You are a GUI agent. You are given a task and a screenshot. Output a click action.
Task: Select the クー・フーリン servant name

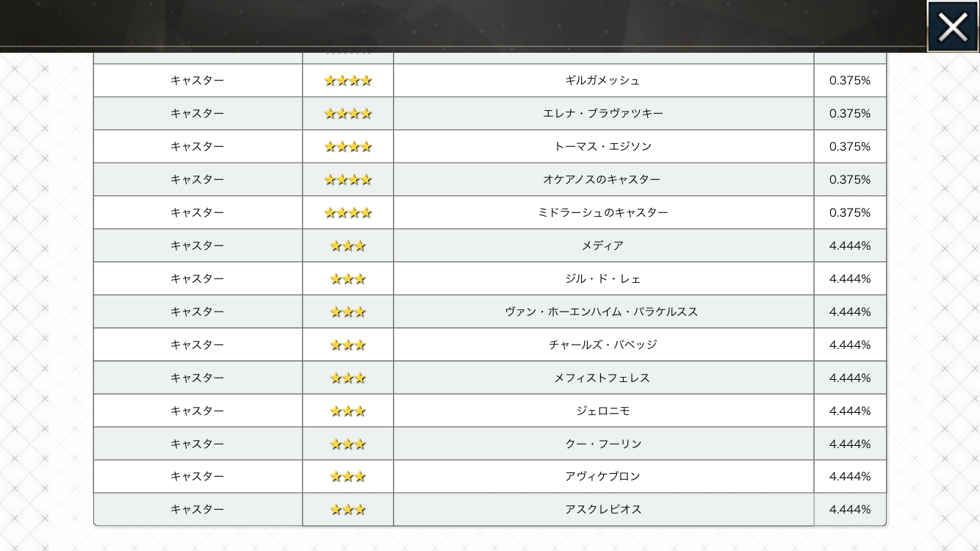pyautogui.click(x=602, y=444)
